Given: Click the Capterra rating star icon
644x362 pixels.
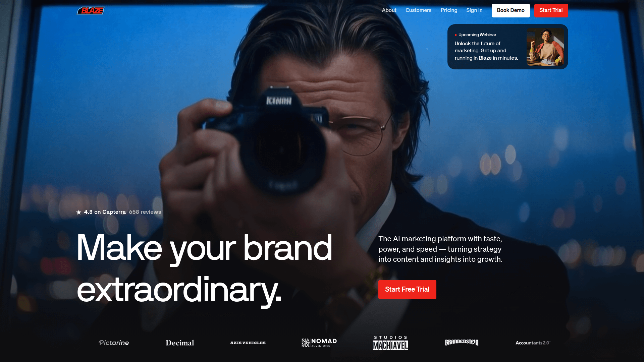Looking at the screenshot, I should [79, 212].
